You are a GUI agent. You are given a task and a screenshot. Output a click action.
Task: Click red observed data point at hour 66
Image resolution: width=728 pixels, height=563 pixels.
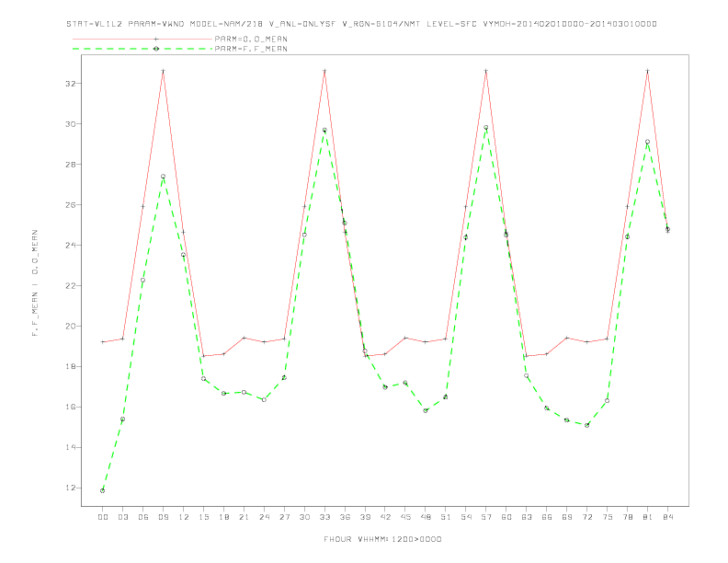point(547,354)
